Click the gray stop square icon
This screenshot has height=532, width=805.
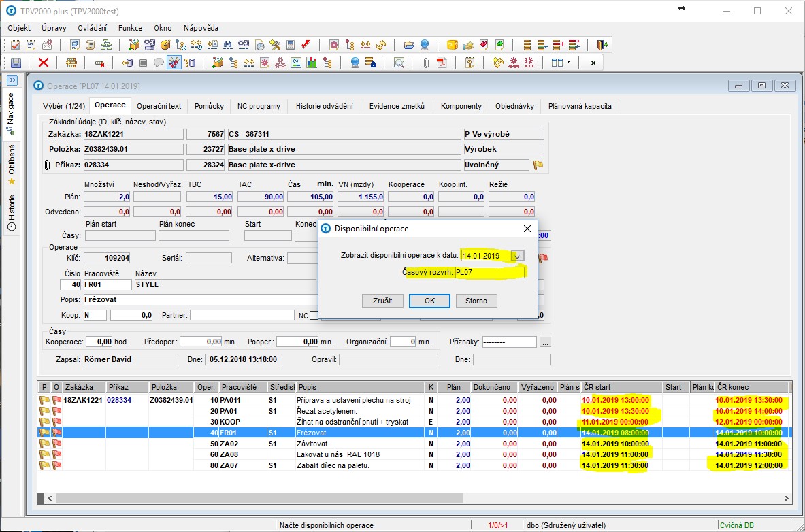(x=143, y=63)
